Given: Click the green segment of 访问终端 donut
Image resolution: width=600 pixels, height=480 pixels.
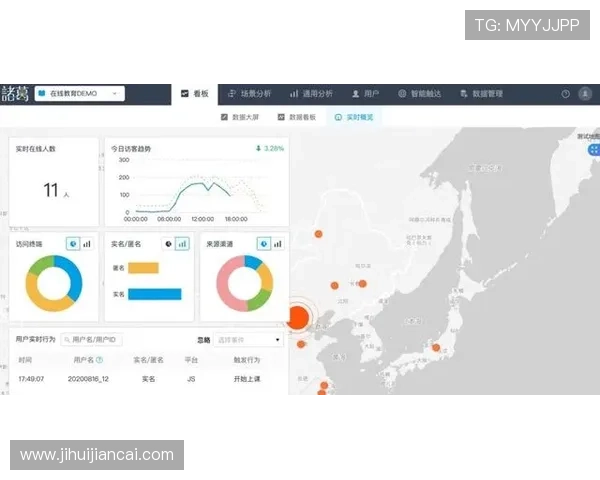Looking at the screenshot, I should point(40,265).
